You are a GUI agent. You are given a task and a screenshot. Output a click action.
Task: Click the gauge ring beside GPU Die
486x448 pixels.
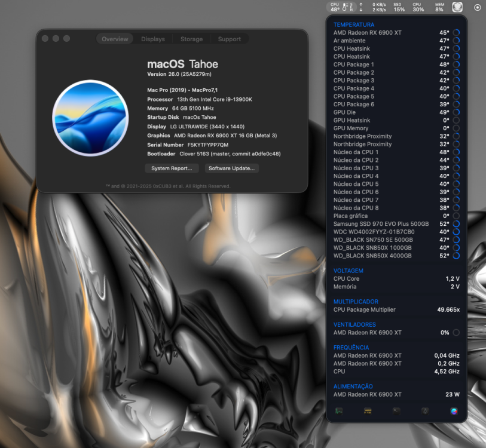(456, 112)
